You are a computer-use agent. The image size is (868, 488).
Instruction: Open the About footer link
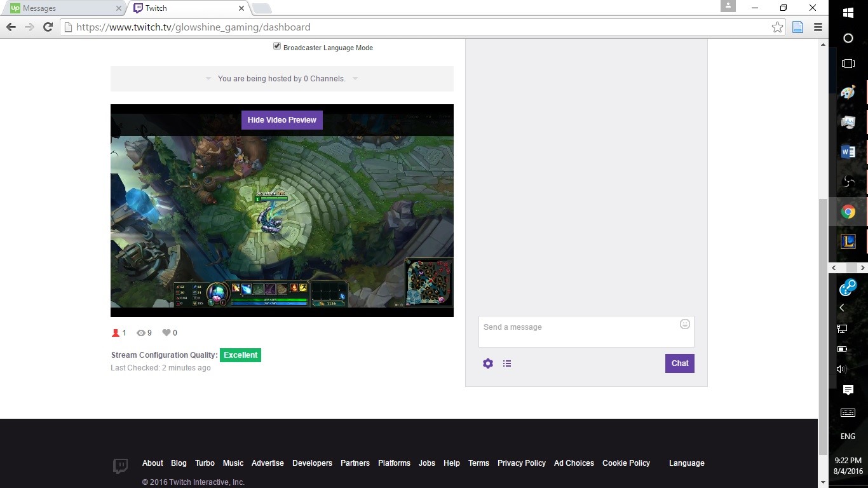153,463
